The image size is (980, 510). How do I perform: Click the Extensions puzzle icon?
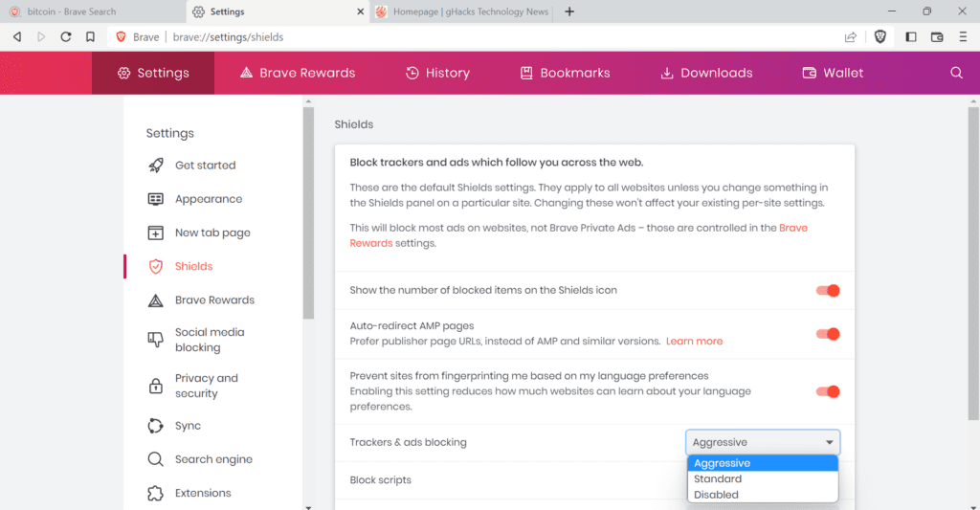(x=156, y=493)
